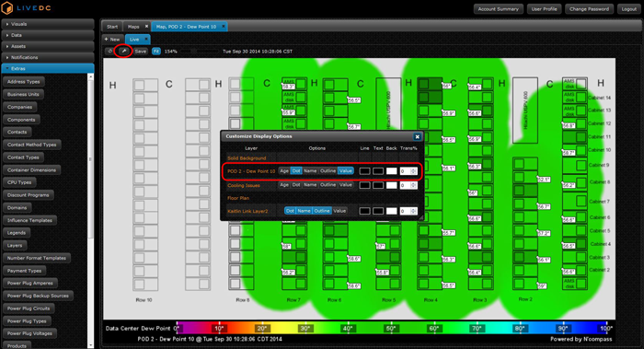The height and width of the screenshot is (349, 644).
Task: Click the Logout button
Action: coord(628,9)
